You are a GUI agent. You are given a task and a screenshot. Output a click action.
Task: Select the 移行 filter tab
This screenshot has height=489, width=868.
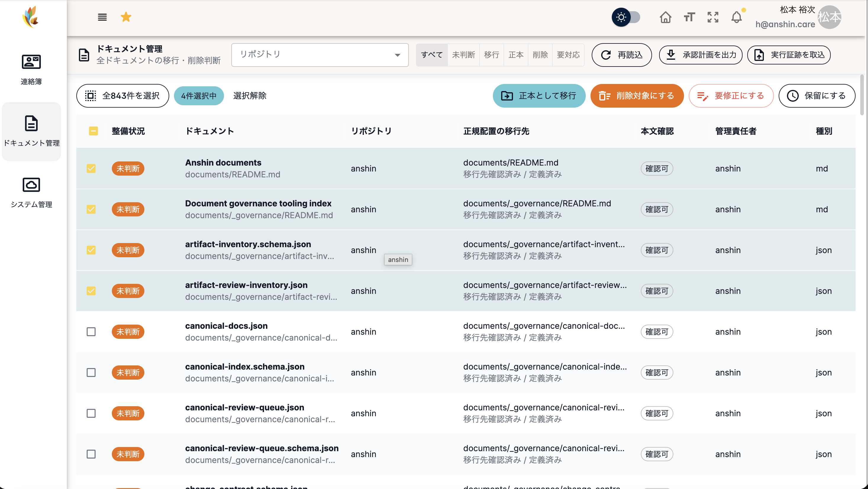tap(491, 55)
